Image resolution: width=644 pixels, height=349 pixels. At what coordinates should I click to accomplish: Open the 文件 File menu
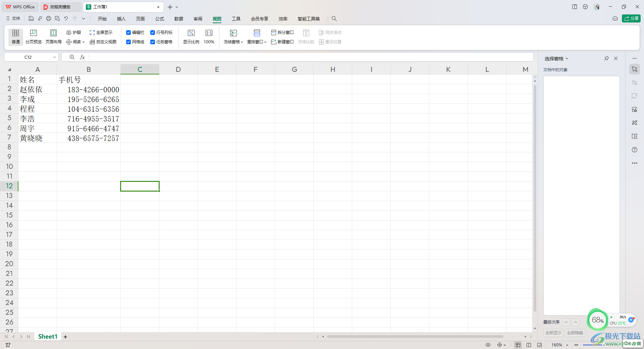13,18
